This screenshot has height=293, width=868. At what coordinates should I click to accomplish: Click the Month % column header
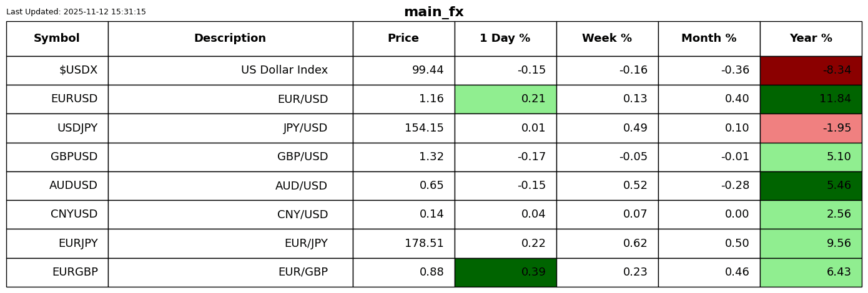[x=709, y=39]
